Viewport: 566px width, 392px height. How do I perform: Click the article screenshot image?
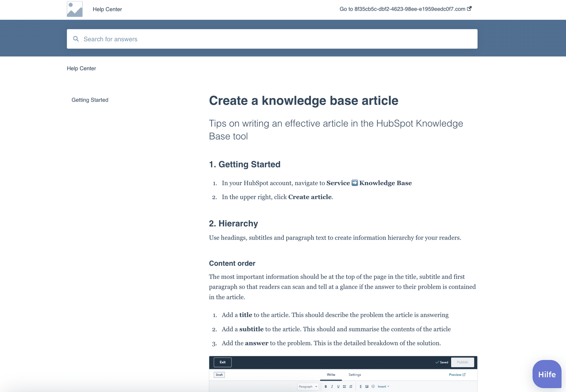click(343, 374)
